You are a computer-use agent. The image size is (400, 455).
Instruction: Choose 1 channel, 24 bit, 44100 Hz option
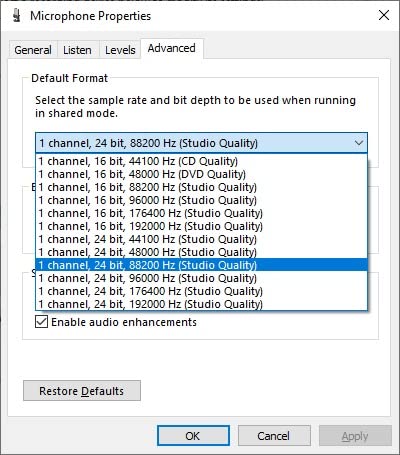[x=201, y=239]
